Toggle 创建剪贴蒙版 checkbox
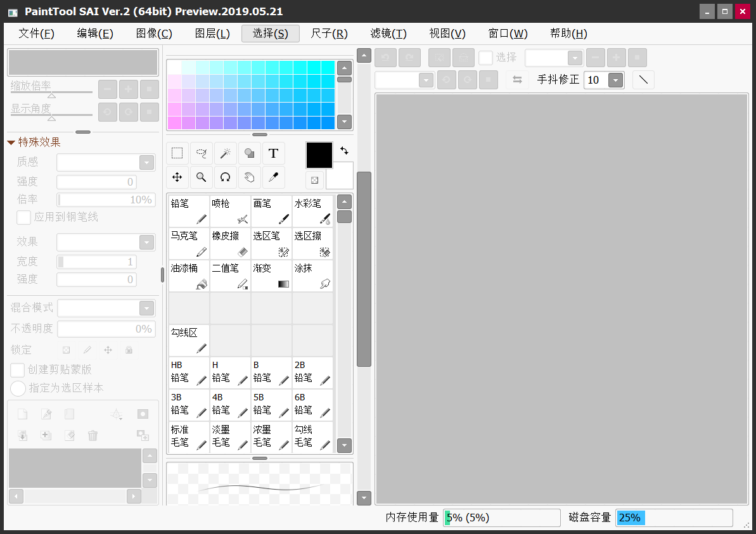 coord(18,370)
